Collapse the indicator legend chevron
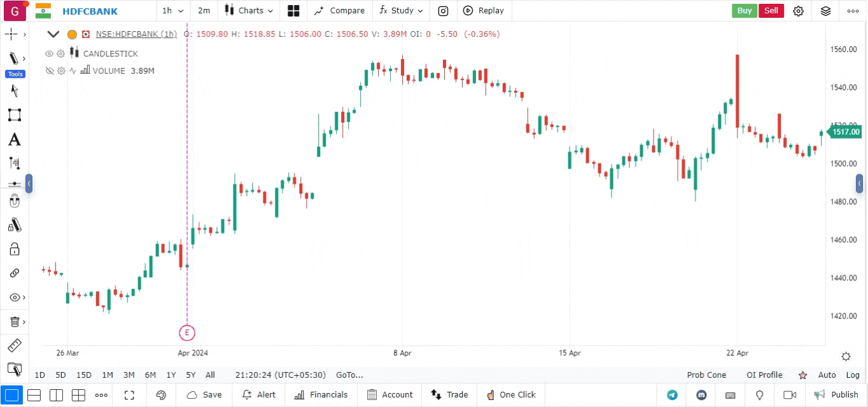 [x=53, y=34]
